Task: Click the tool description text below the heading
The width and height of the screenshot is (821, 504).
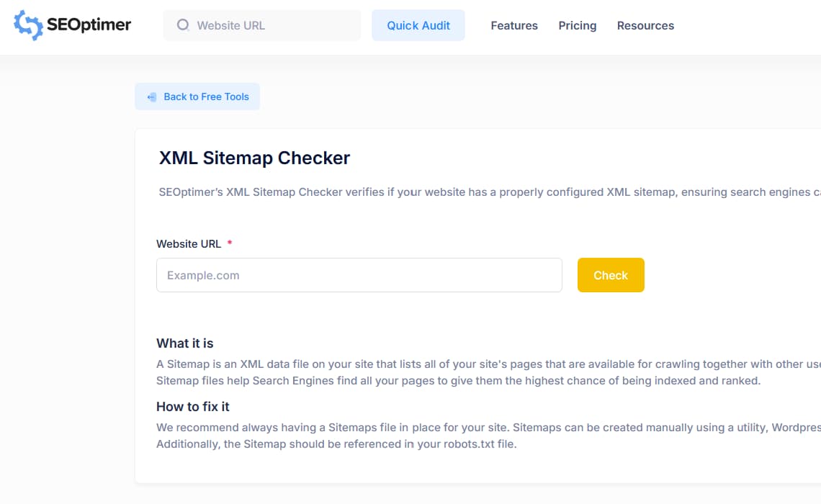Action: point(432,192)
